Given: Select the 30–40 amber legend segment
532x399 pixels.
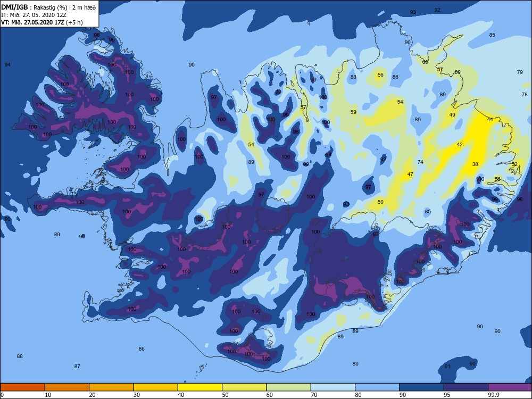Looking at the screenshot, I should coord(155,387).
